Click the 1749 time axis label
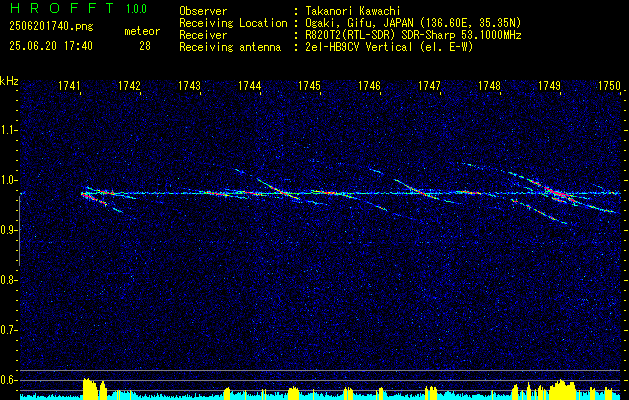The width and height of the screenshot is (629, 400). click(549, 86)
